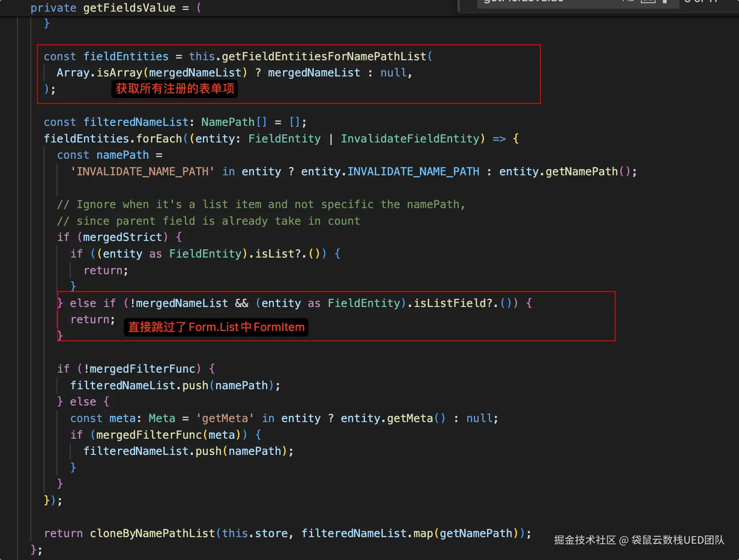Image resolution: width=739 pixels, height=560 pixels.
Task: Click 'filteredNameList' in its const declaration
Action: click(x=136, y=122)
